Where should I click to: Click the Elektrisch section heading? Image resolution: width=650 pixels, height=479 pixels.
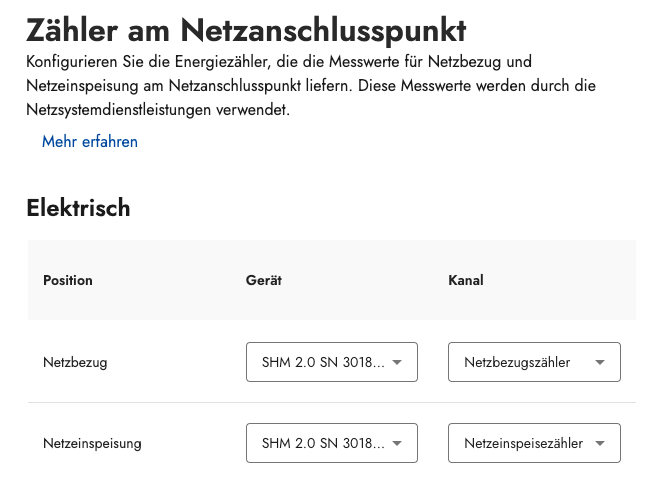point(78,208)
